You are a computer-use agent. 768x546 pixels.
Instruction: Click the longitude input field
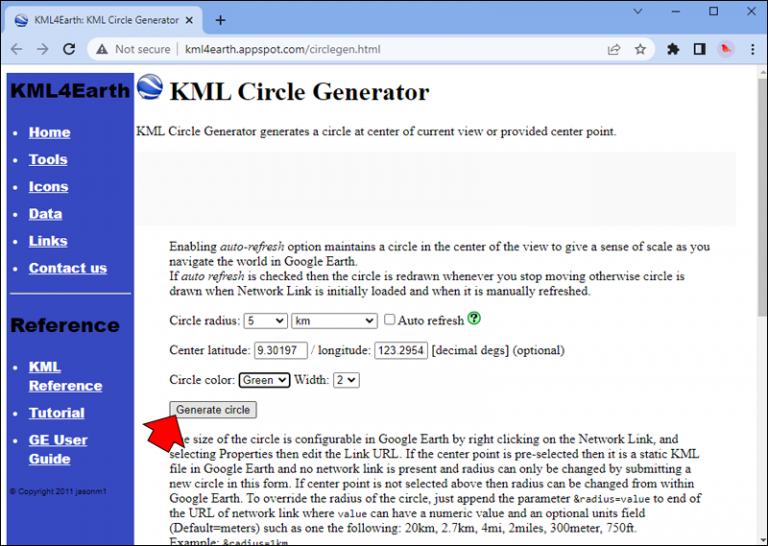401,351
